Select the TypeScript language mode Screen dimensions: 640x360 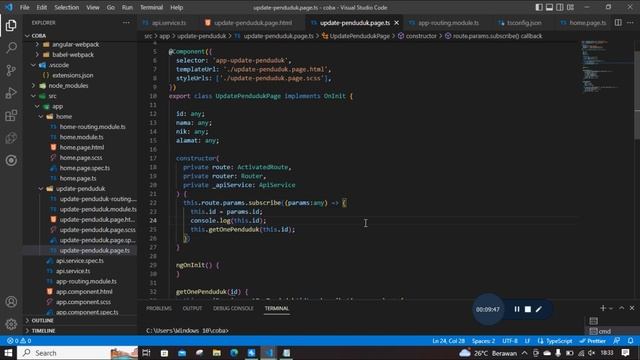tap(555, 341)
